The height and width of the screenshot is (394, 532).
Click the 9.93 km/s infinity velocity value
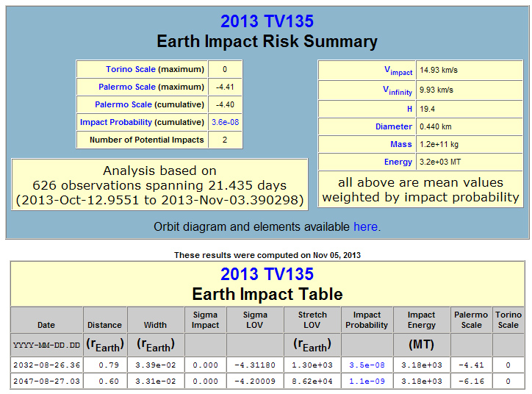click(436, 90)
